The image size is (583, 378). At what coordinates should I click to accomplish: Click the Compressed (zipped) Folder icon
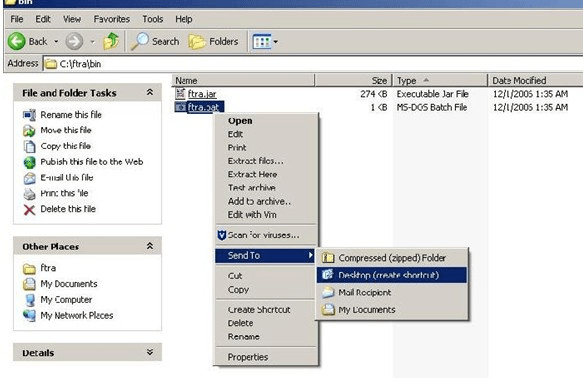(328, 257)
